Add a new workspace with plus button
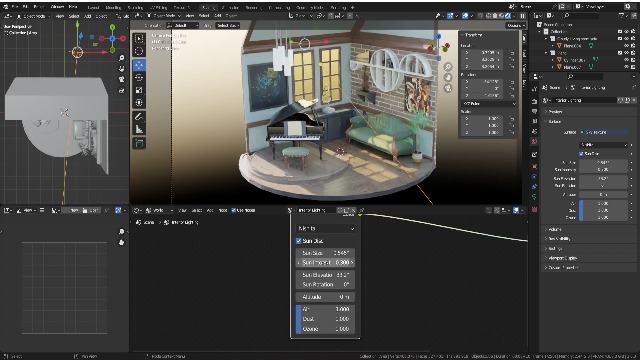 pyautogui.click(x=352, y=7)
